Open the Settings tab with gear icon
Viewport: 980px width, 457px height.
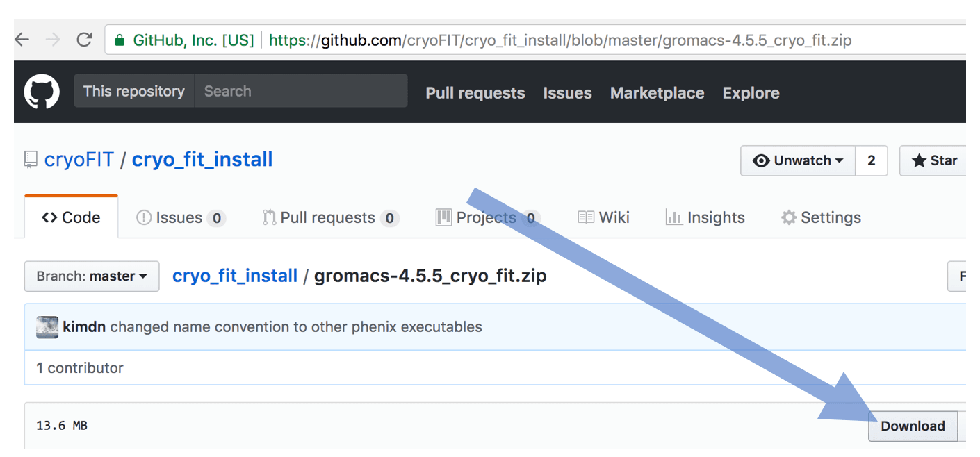[x=821, y=217]
